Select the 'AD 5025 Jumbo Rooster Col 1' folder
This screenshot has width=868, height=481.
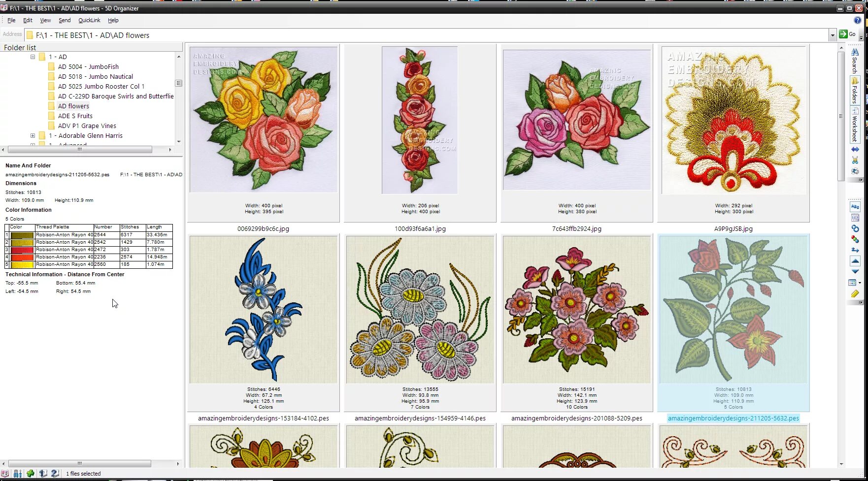tap(101, 86)
